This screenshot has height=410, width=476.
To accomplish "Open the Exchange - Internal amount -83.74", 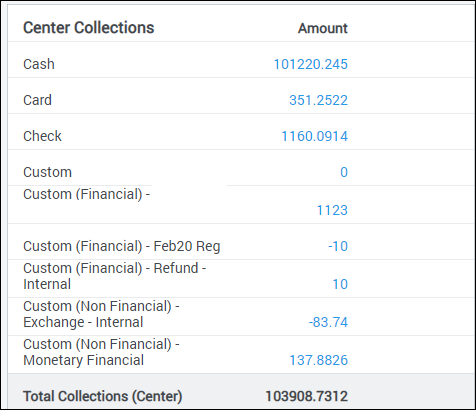I will [328, 322].
